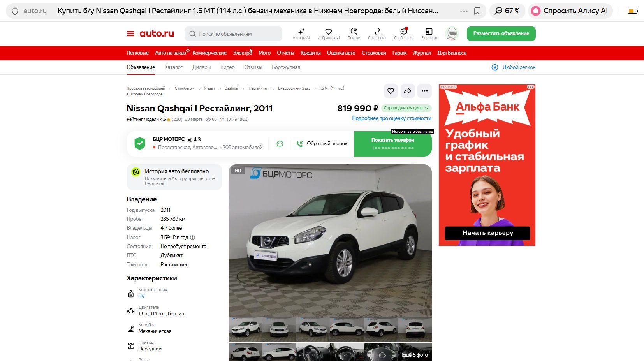The height and width of the screenshot is (361, 644).
Task: Open 'Оценка авто' menu item
Action: (x=341, y=53)
